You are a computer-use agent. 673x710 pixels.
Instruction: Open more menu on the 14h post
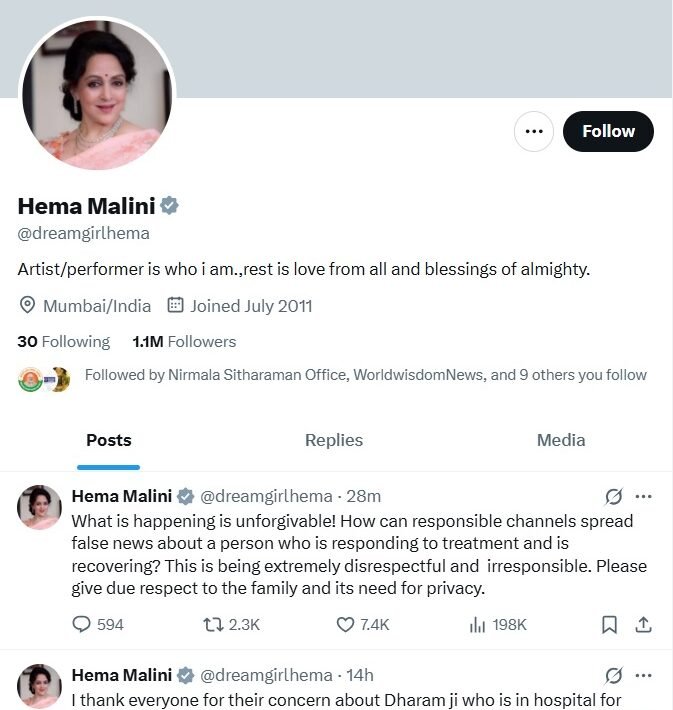click(644, 674)
